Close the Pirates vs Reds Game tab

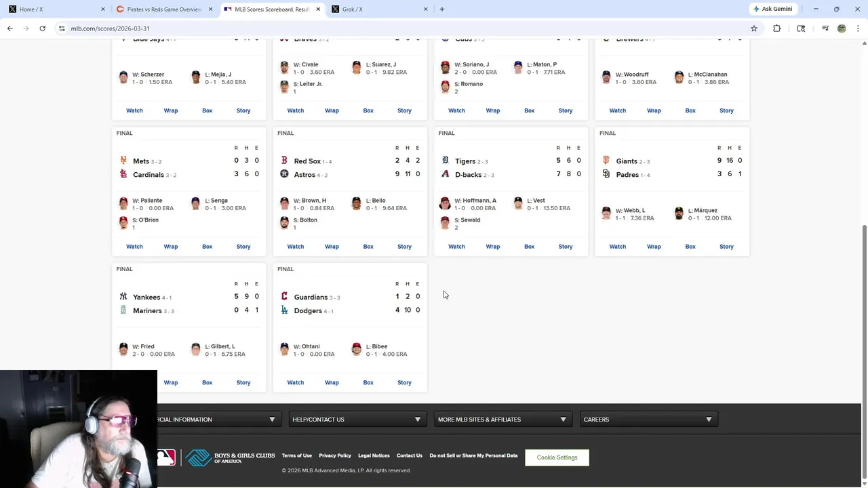[x=210, y=9]
